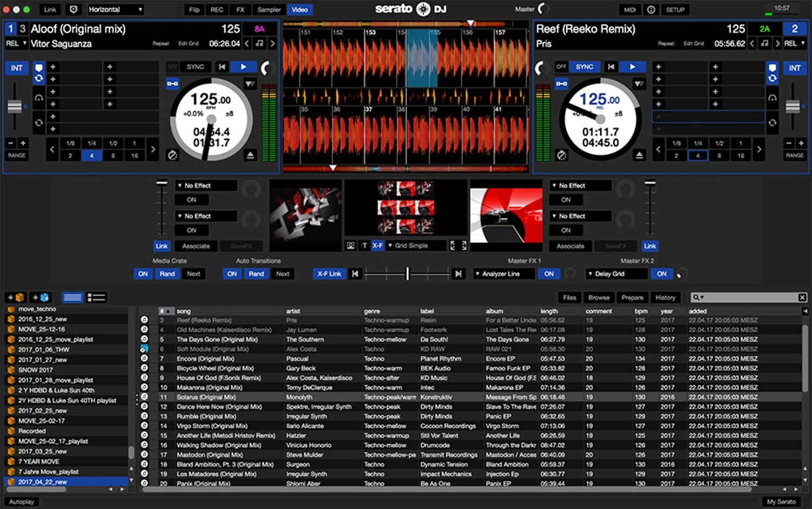Image resolution: width=812 pixels, height=509 pixels.
Task: Click the add crate icon
Action: (x=16, y=297)
